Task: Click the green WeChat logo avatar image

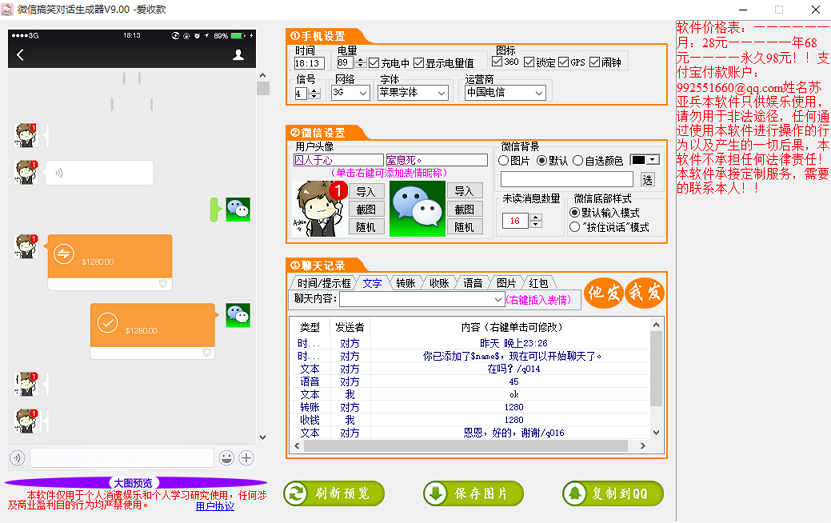Action: pyautogui.click(x=417, y=209)
